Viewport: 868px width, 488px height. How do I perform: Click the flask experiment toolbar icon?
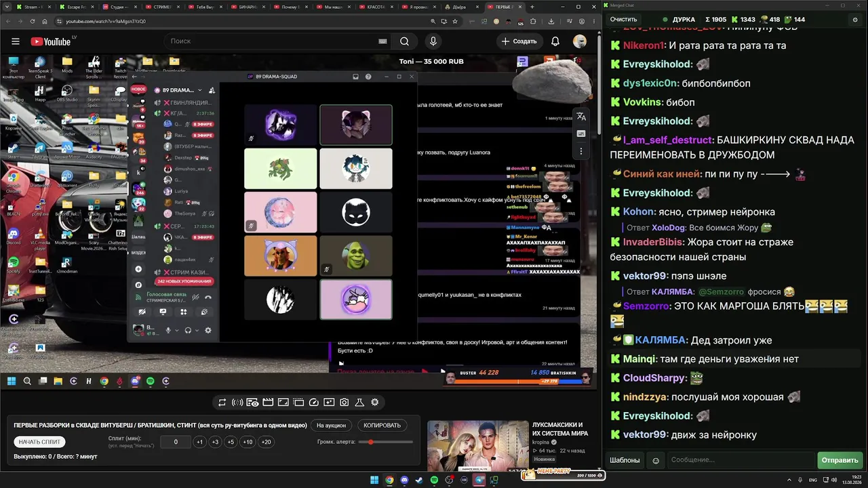[x=360, y=403]
